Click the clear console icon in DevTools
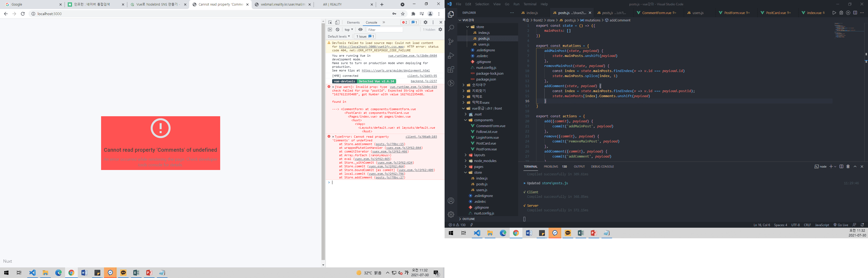Image resolution: width=868 pixels, height=278 pixels. click(337, 30)
